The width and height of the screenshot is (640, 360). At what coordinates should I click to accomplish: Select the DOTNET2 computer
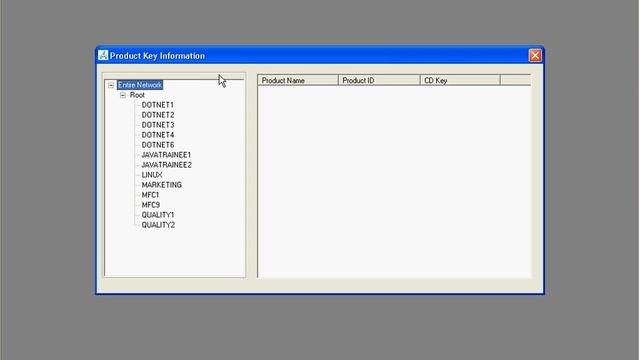coord(158,115)
